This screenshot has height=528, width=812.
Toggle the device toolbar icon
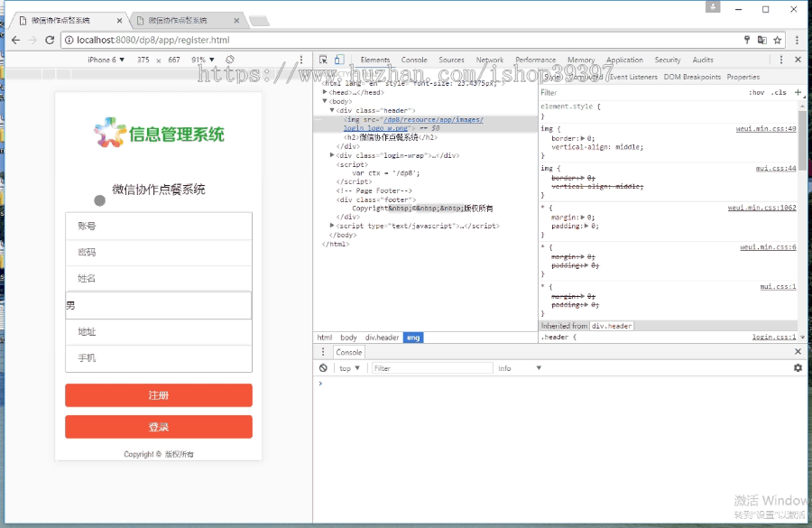pos(339,60)
